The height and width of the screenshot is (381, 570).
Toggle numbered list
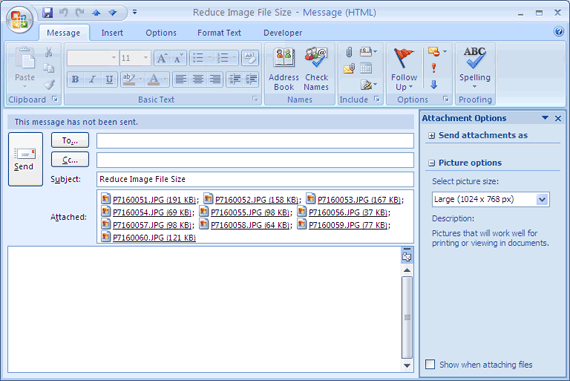click(x=222, y=58)
